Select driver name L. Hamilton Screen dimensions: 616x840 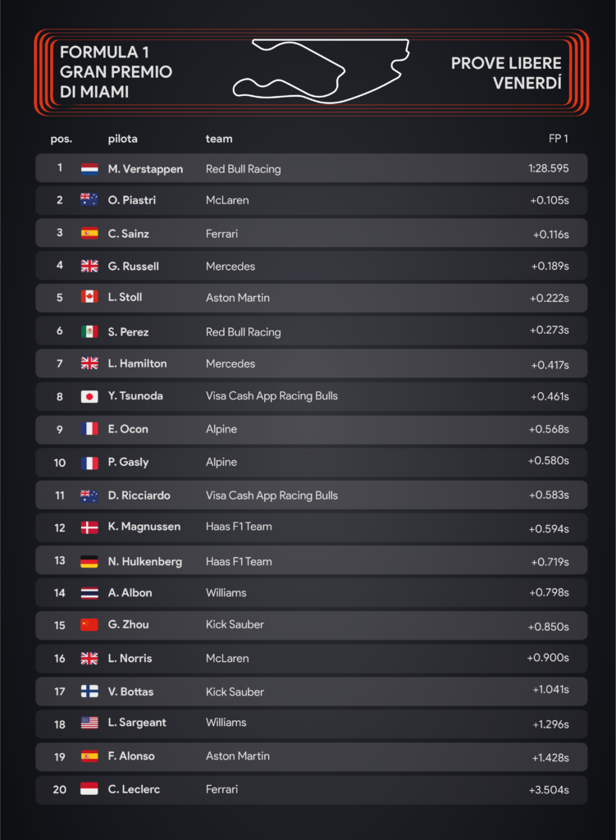tap(137, 363)
